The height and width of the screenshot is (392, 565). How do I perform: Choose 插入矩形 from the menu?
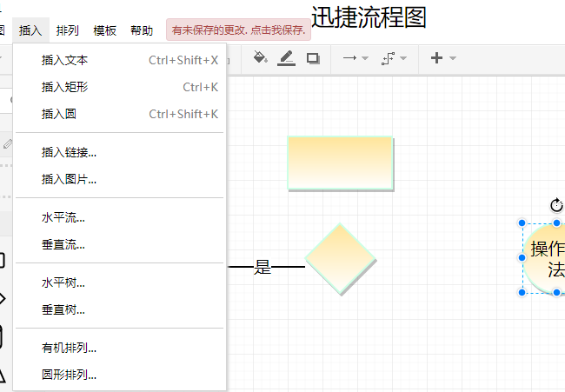coord(120,87)
